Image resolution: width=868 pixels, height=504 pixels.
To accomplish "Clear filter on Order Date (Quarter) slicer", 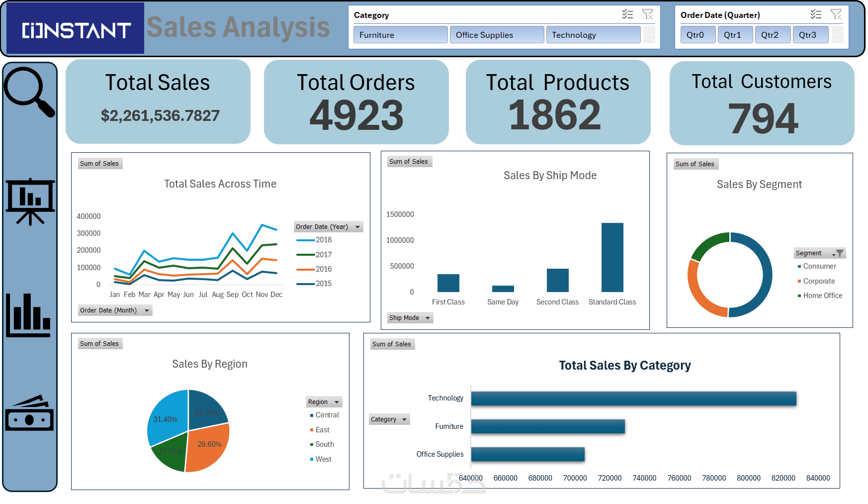I will [x=836, y=14].
